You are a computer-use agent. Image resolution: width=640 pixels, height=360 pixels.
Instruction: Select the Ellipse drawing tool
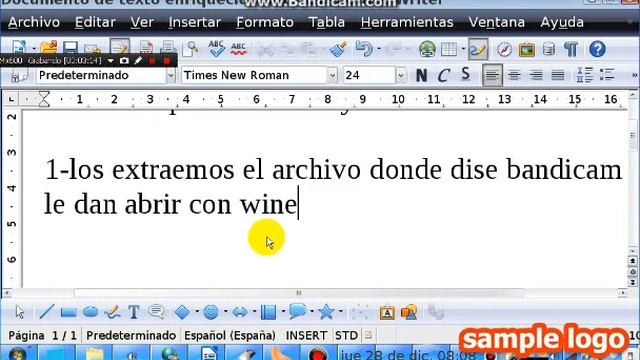[x=91, y=312]
